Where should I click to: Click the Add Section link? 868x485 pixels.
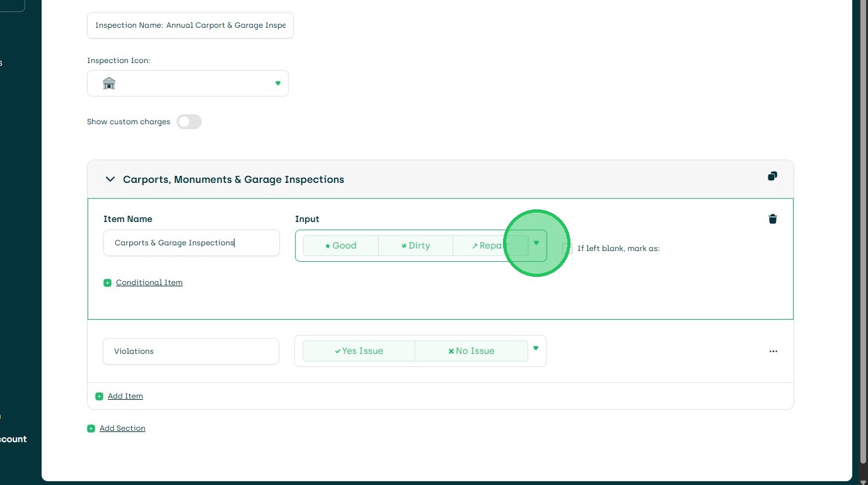pyautogui.click(x=122, y=428)
